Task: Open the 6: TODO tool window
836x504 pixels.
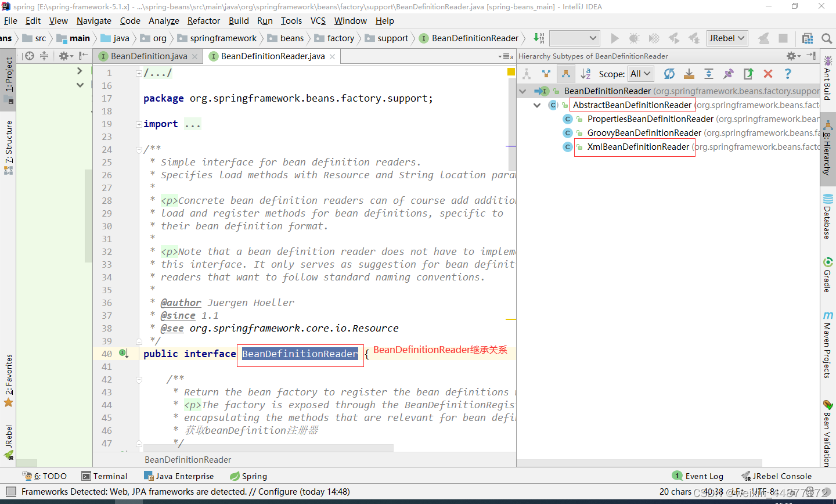Action: tap(45, 476)
